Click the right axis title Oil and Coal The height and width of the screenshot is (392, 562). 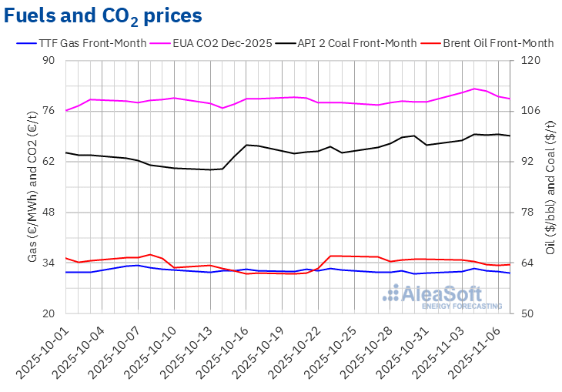click(x=550, y=187)
